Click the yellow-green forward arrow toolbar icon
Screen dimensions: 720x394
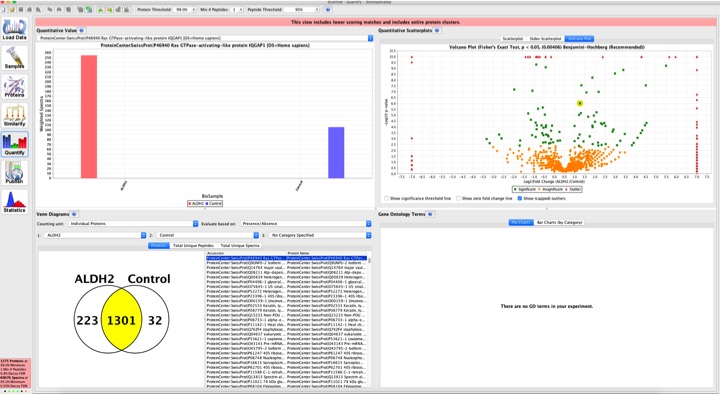tap(109, 9)
